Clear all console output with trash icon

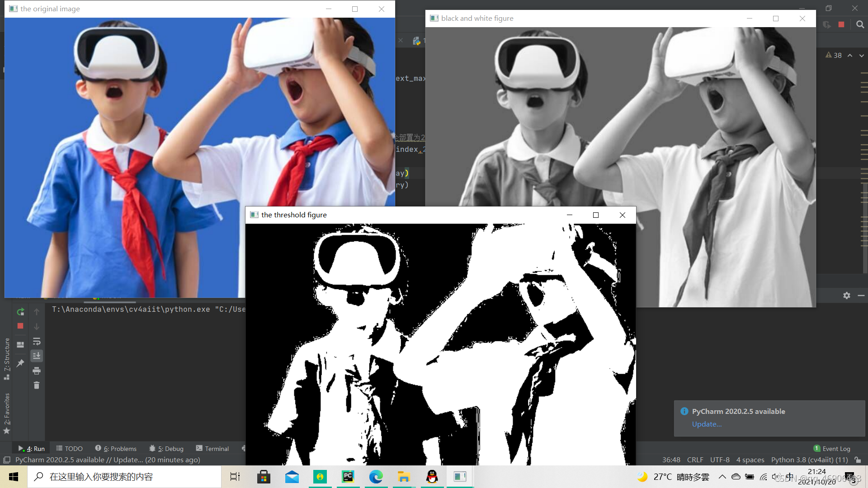coord(37,385)
